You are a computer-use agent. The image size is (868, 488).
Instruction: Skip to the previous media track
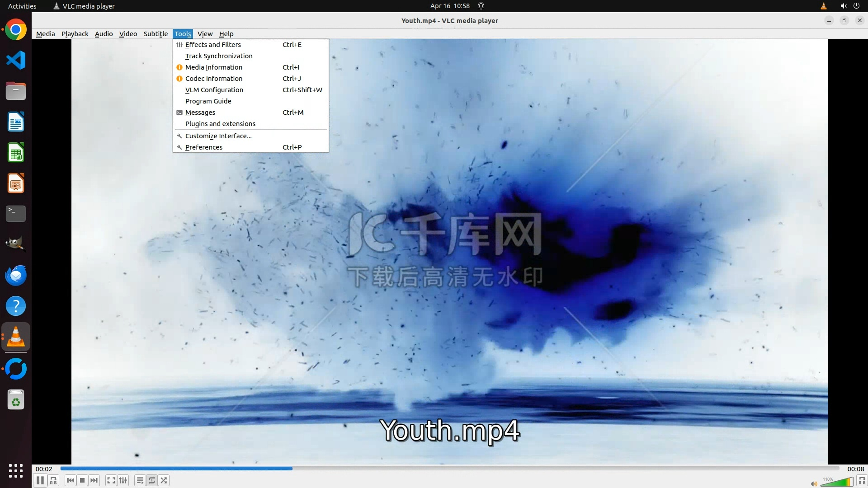click(70, 480)
